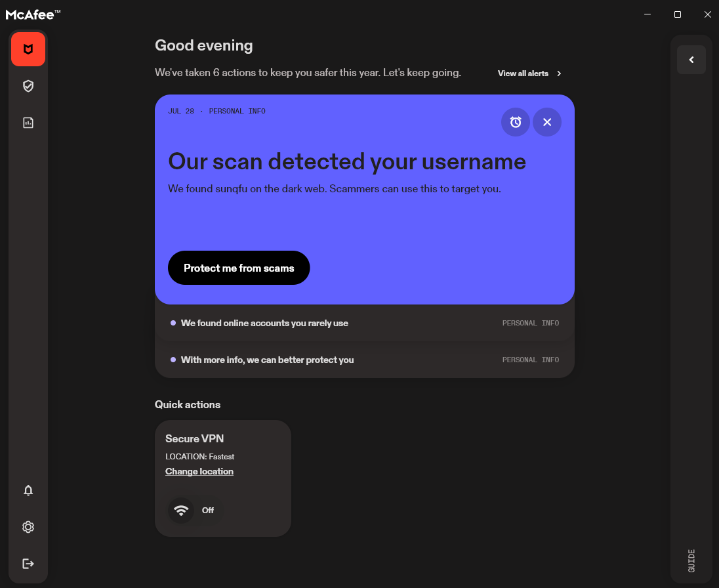This screenshot has width=719, height=588.
Task: Click the Quick actions heading
Action: [x=188, y=404]
